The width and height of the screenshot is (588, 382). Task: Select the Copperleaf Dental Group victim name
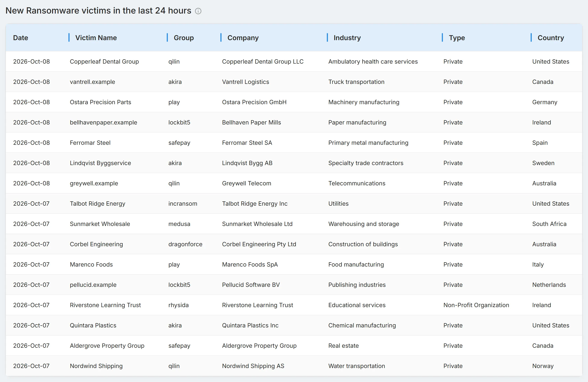pyautogui.click(x=104, y=62)
